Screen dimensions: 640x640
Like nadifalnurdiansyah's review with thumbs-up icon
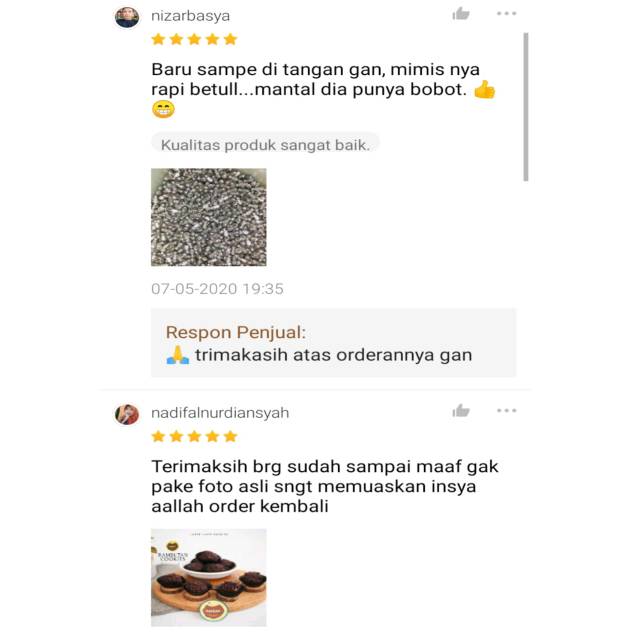click(461, 411)
